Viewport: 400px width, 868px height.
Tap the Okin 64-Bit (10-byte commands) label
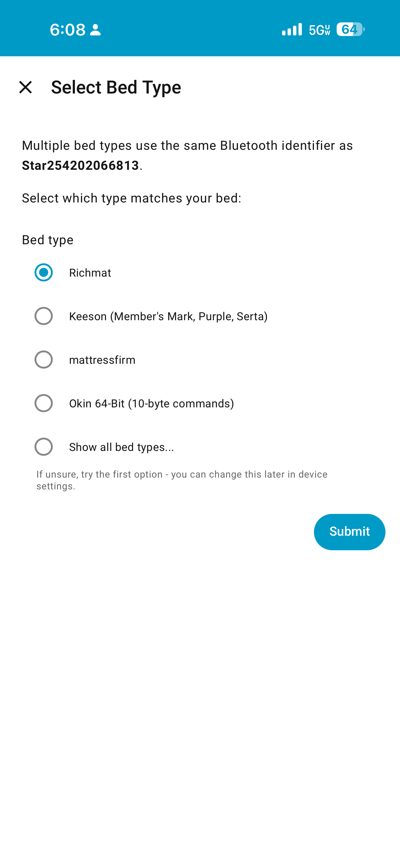tap(152, 403)
